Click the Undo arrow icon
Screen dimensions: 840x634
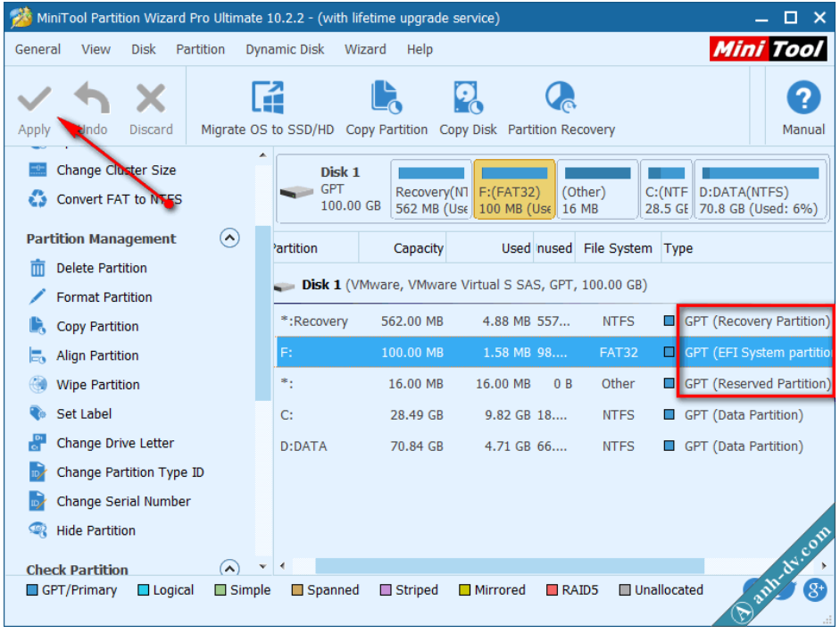coord(92,97)
